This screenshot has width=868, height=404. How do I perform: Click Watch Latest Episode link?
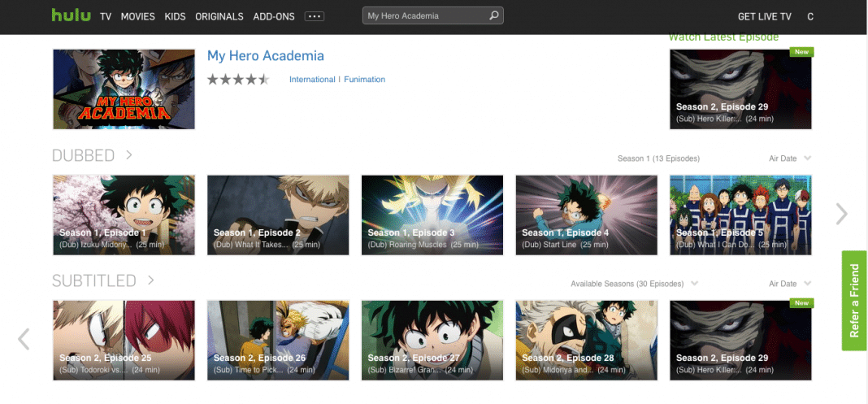(x=723, y=37)
